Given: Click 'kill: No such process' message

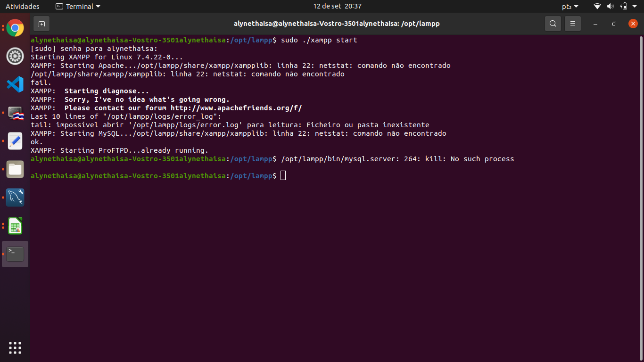Looking at the screenshot, I should (x=470, y=159).
